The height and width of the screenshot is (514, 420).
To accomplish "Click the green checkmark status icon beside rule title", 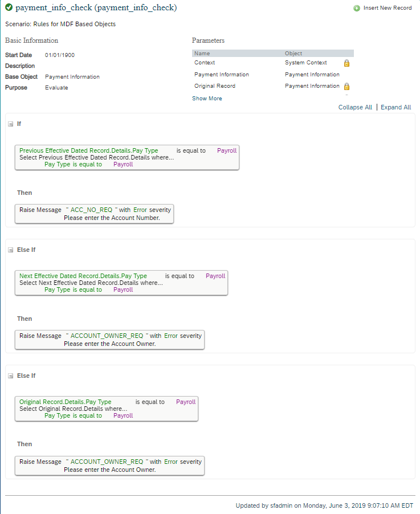I will [x=9, y=7].
